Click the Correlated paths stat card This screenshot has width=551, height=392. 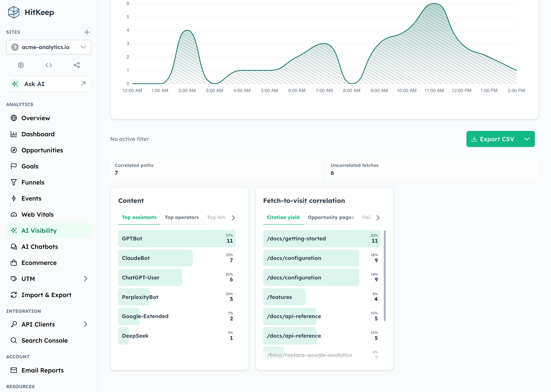click(x=216, y=169)
